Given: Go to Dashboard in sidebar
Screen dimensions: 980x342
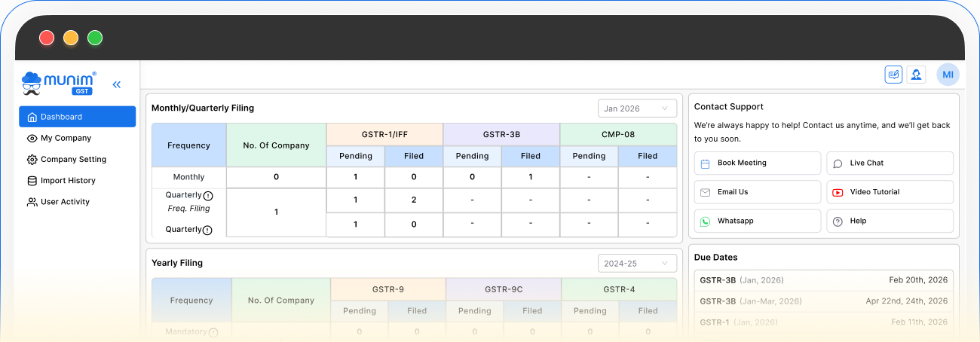Looking at the screenshot, I should (x=78, y=117).
